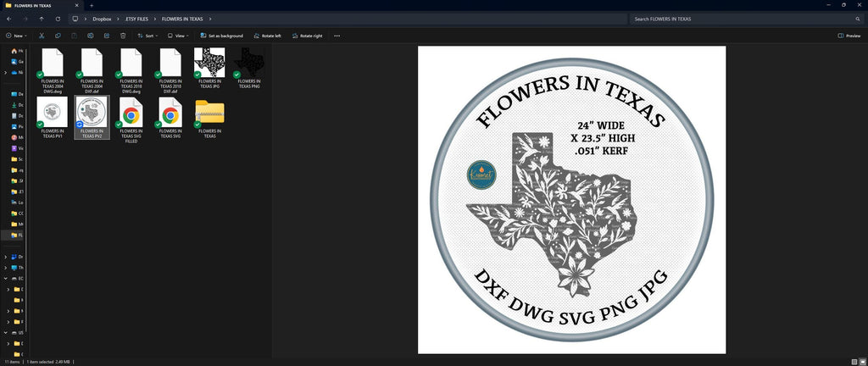This screenshot has height=366, width=868.
Task: Open Gallery in the navigation pane
Action: (x=17, y=61)
